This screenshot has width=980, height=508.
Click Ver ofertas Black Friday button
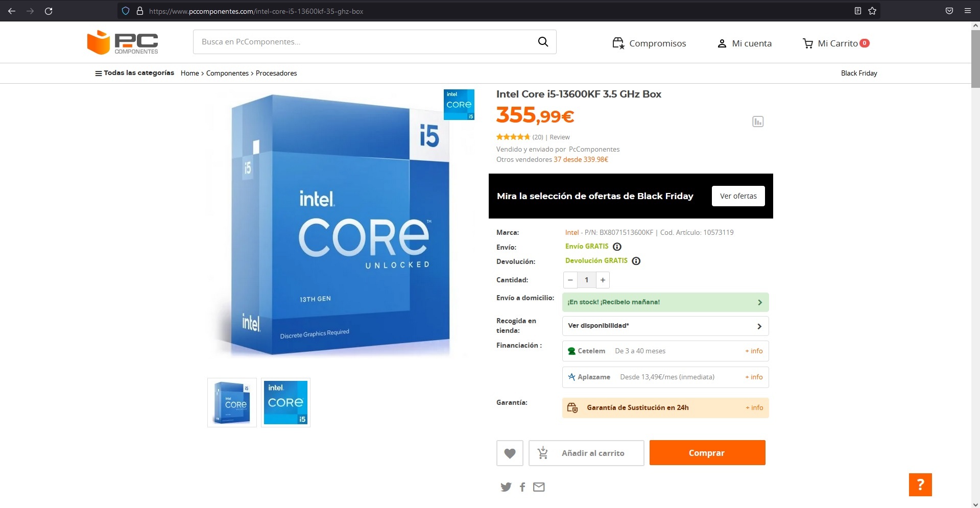[738, 196]
